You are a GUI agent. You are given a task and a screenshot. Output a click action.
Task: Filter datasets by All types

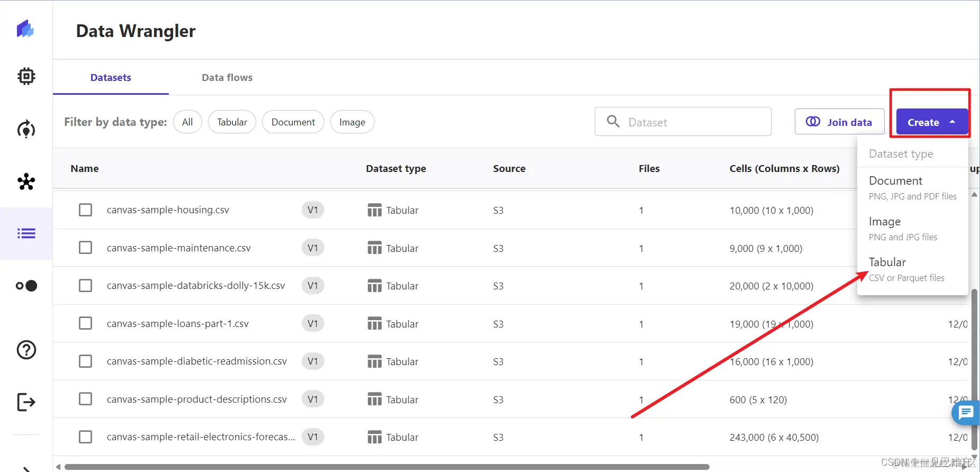[x=187, y=122]
